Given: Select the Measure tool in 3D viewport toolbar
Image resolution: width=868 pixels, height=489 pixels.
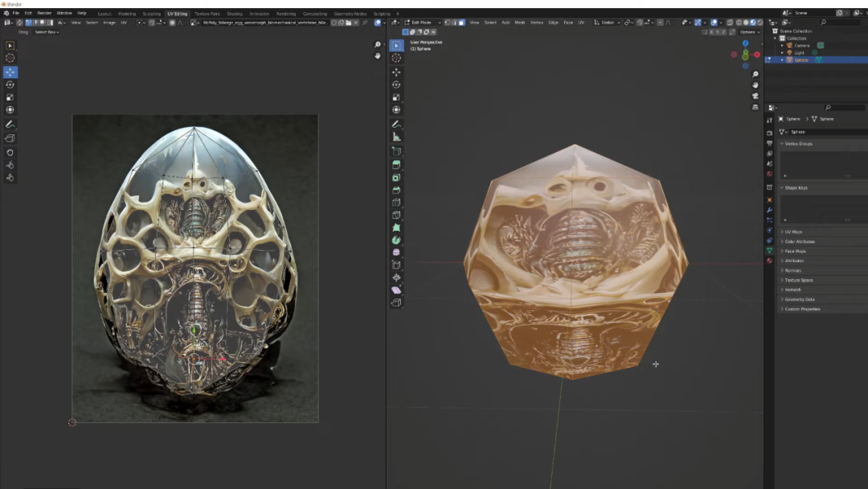Looking at the screenshot, I should tap(396, 138).
